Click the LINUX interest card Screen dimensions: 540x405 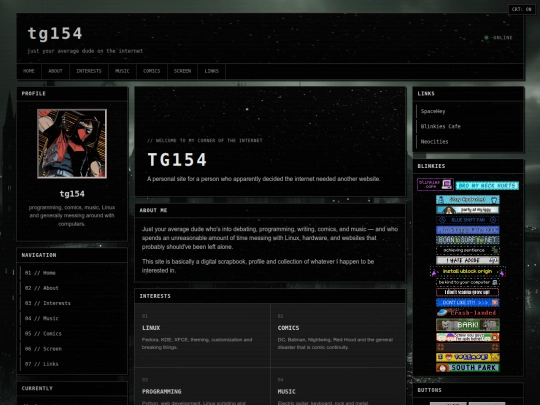point(202,335)
